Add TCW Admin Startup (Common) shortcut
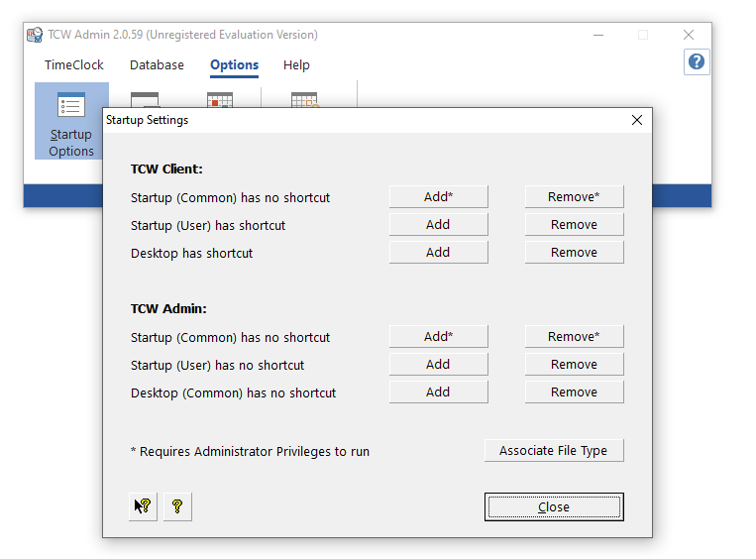Screen dimensions: 756x559 click(x=438, y=337)
